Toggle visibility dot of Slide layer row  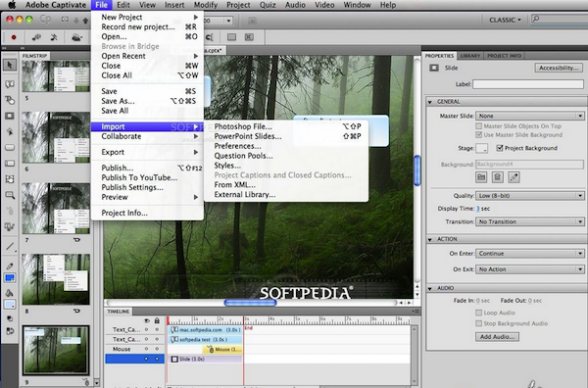point(147,359)
